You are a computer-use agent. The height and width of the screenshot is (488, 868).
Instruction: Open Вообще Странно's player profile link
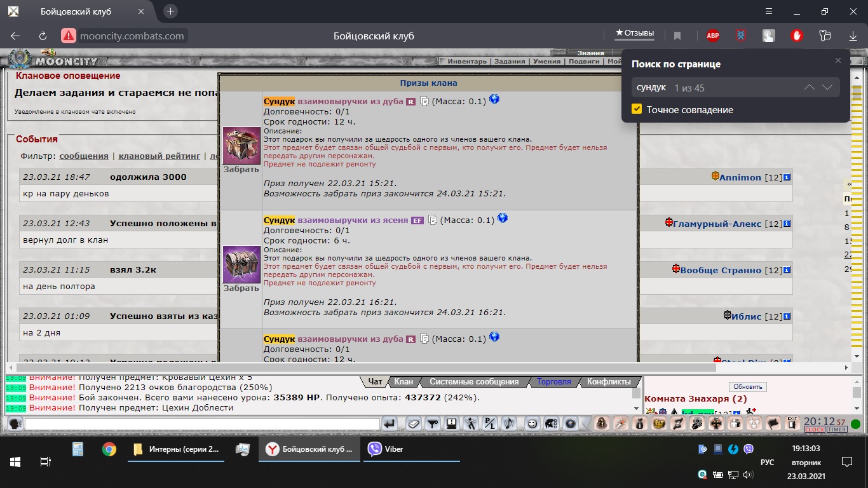click(721, 270)
